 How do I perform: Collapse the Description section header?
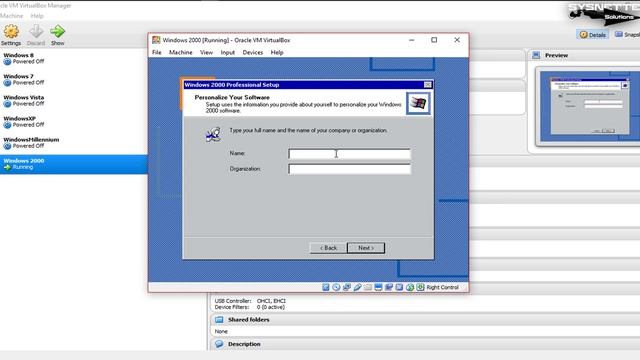click(x=425, y=344)
